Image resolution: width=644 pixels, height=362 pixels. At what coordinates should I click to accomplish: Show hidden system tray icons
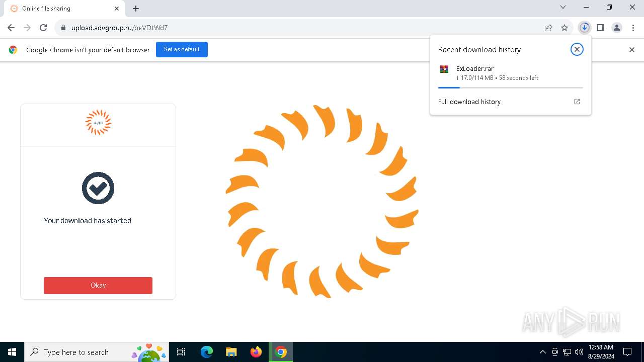point(542,352)
